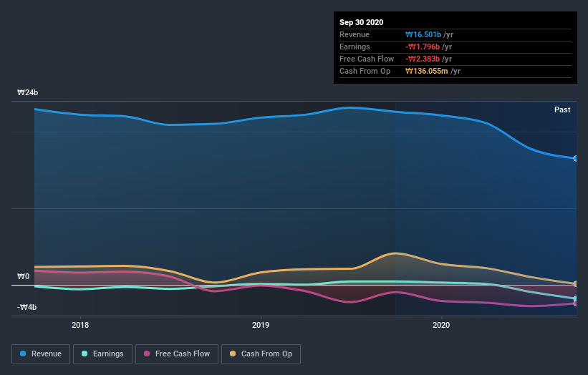The height and width of the screenshot is (375, 588).
Task: Click the Earnings endpoint marker on chart
Action: 576,298
